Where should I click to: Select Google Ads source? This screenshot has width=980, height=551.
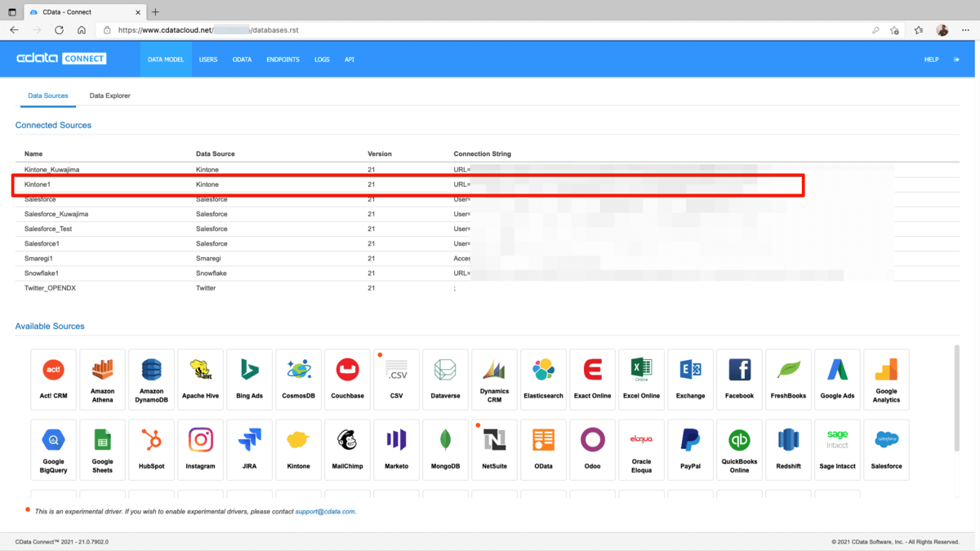(837, 380)
